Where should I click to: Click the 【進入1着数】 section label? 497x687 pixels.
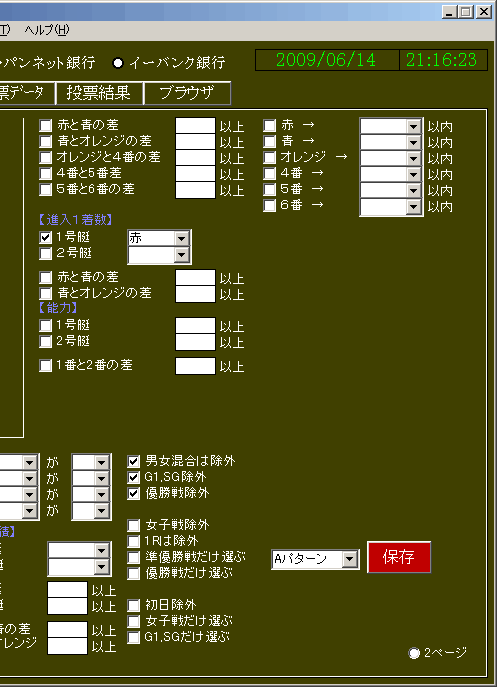pyautogui.click(x=76, y=220)
